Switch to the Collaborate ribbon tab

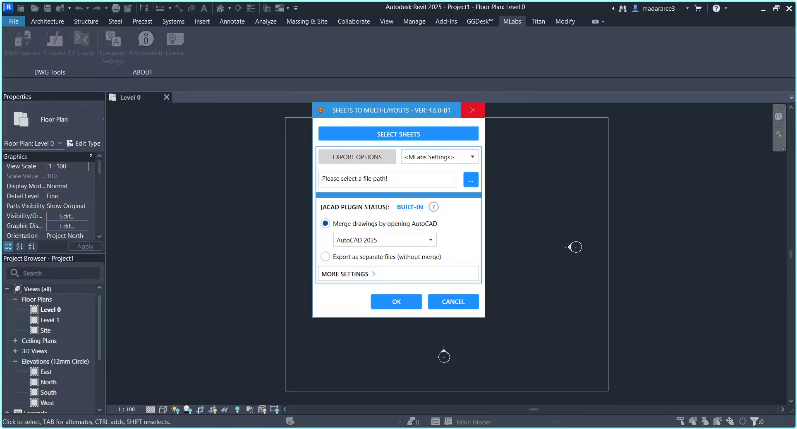click(354, 21)
